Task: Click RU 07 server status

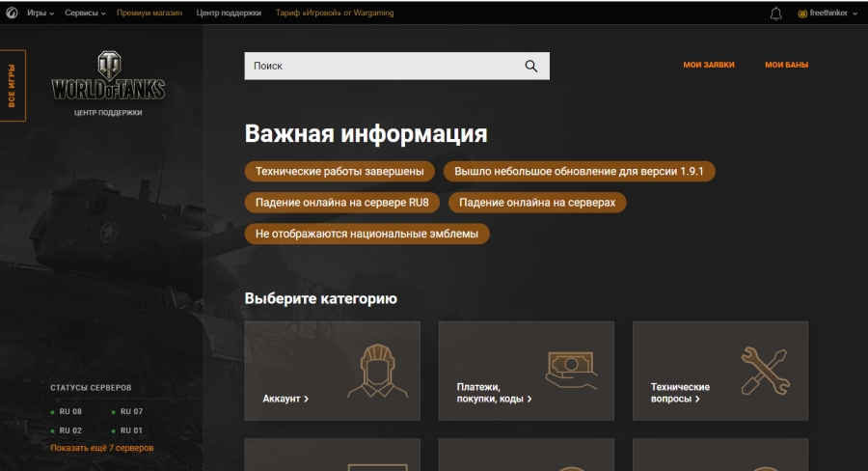Action: click(x=127, y=412)
